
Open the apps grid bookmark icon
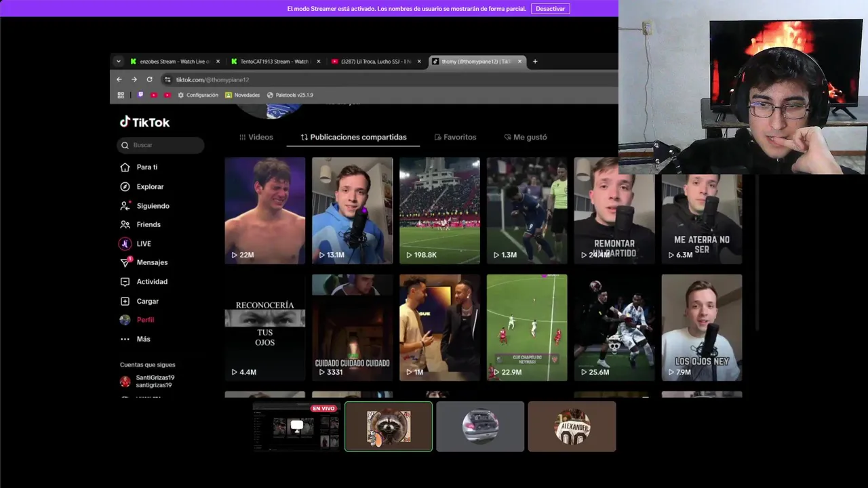(x=121, y=95)
